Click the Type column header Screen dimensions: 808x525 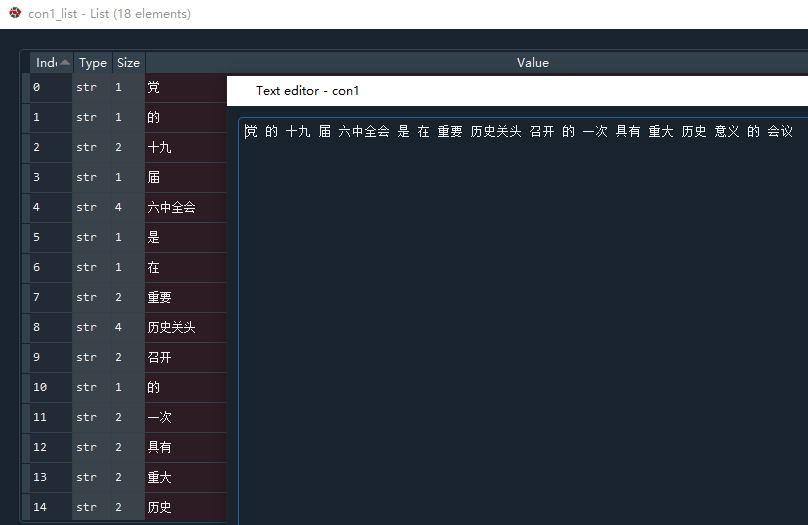[93, 63]
